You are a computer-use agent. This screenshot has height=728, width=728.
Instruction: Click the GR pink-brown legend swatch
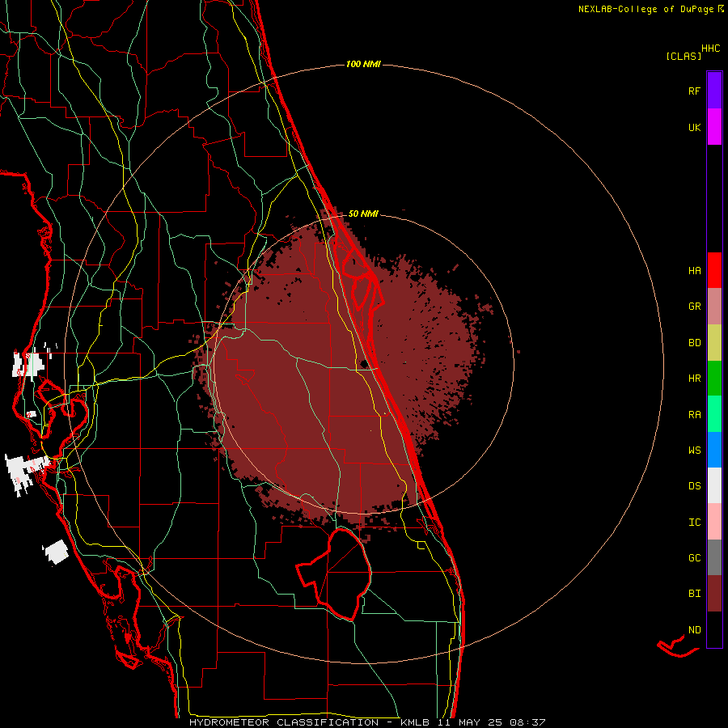coord(714,307)
